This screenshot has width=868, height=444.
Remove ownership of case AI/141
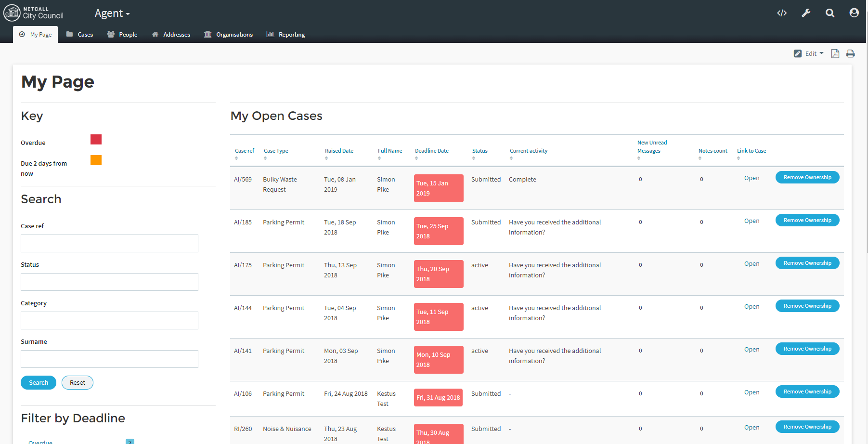click(x=807, y=349)
